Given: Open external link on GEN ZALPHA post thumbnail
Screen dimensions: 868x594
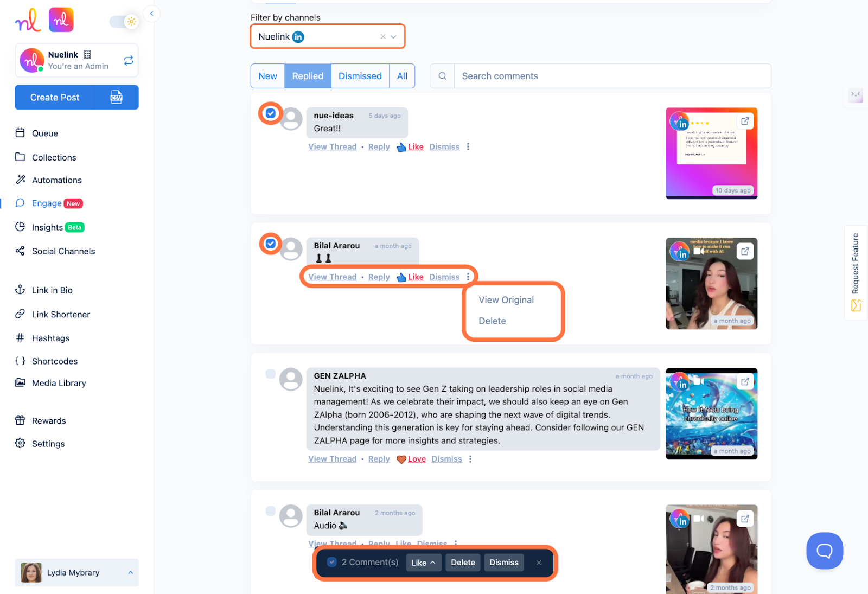Looking at the screenshot, I should (x=745, y=381).
